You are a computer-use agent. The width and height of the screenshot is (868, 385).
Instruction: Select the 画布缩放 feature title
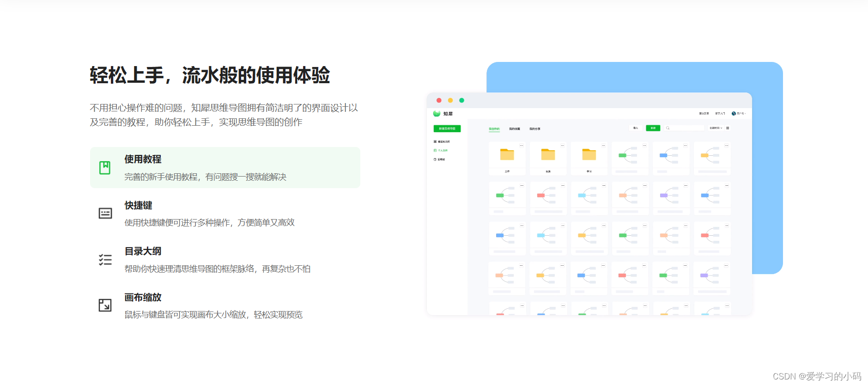(143, 297)
